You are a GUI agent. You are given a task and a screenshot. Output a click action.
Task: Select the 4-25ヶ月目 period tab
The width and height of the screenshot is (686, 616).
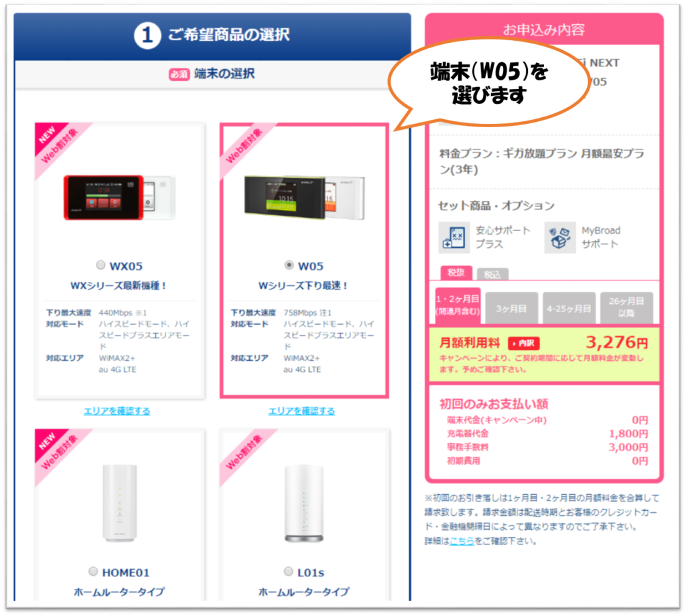click(x=569, y=308)
